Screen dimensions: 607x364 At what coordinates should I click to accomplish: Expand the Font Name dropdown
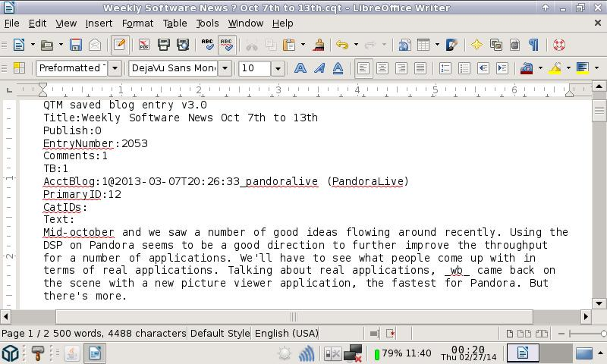tap(225, 68)
